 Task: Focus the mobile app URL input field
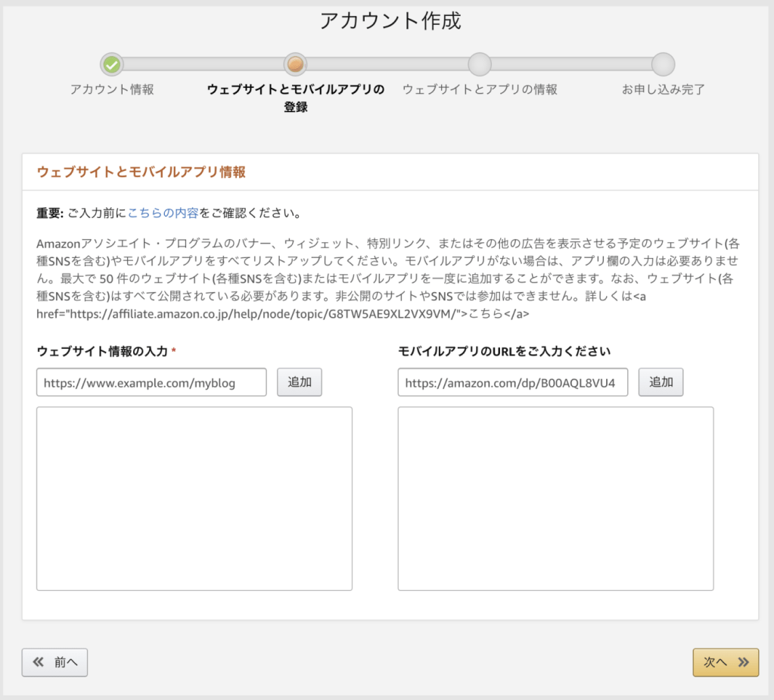tap(513, 382)
